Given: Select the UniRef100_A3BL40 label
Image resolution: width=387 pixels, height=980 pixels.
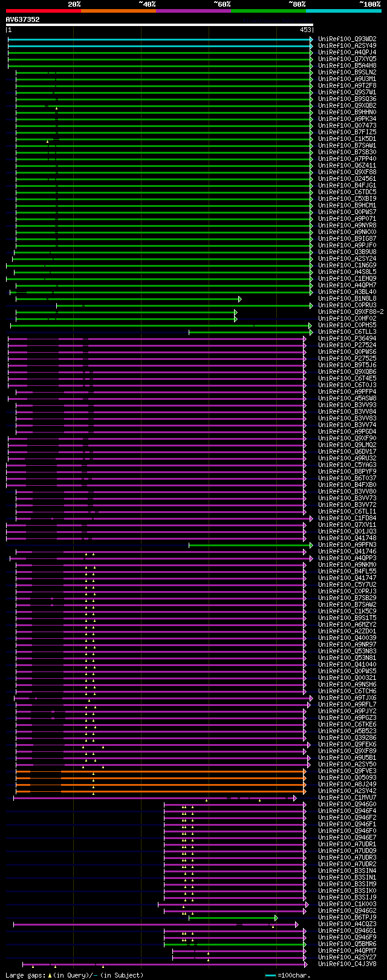Looking at the screenshot, I should point(347,292).
